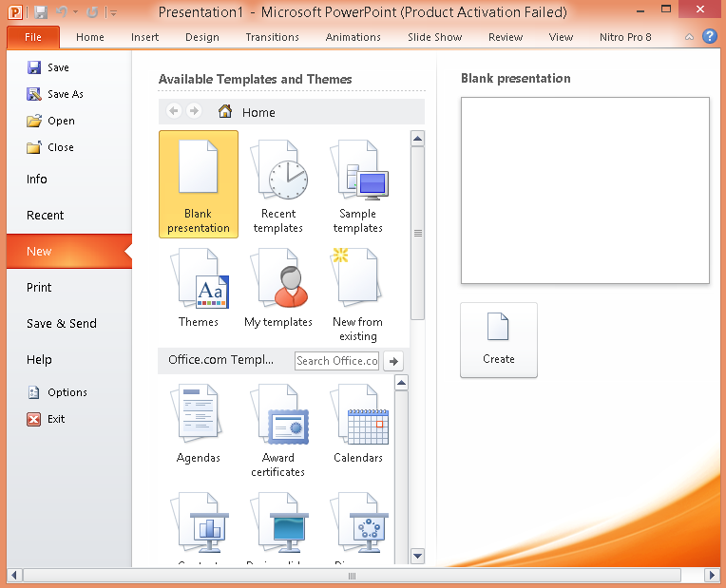Open the PowerPoint Help question mark icon
The width and height of the screenshot is (726, 588).
pyautogui.click(x=709, y=37)
